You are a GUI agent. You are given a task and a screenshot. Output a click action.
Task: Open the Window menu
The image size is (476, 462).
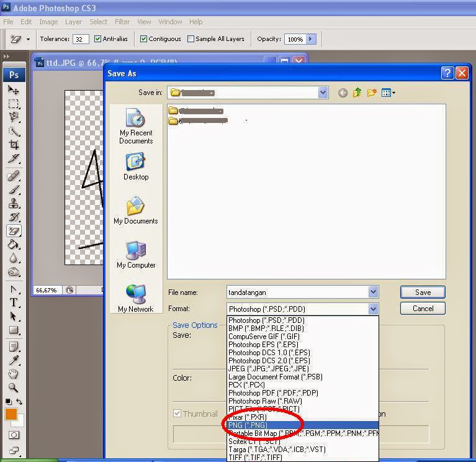pyautogui.click(x=170, y=22)
